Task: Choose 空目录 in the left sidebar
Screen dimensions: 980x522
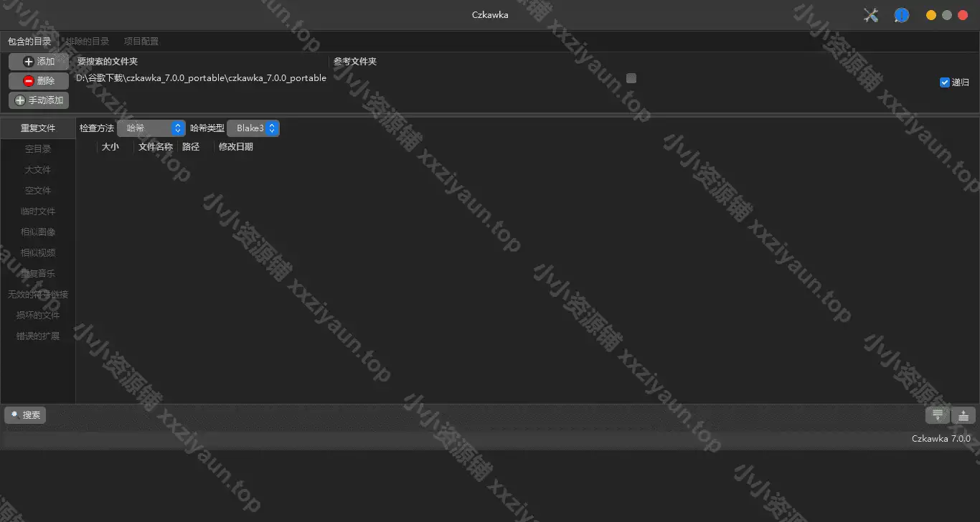Action: [38, 149]
